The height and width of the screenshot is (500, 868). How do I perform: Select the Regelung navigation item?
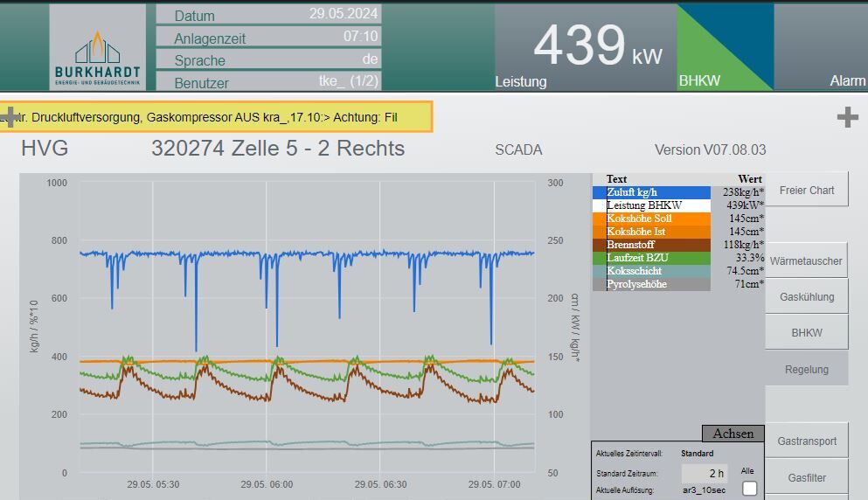(x=806, y=369)
